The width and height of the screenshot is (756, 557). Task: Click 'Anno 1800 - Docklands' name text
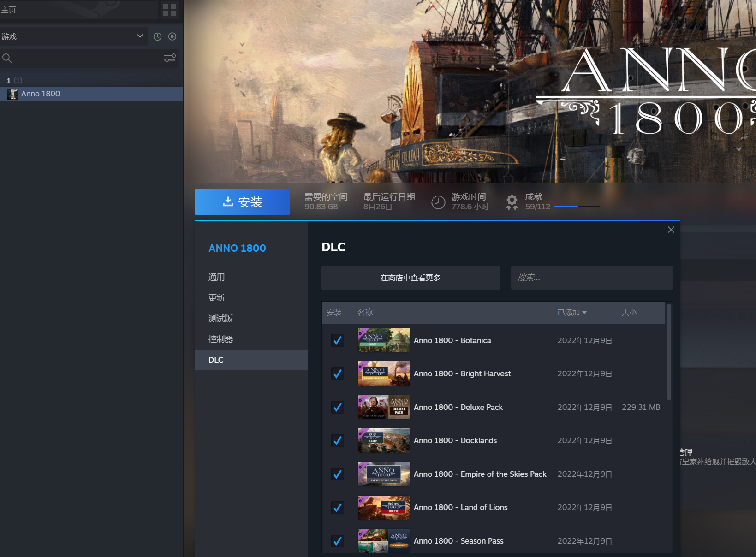(455, 441)
